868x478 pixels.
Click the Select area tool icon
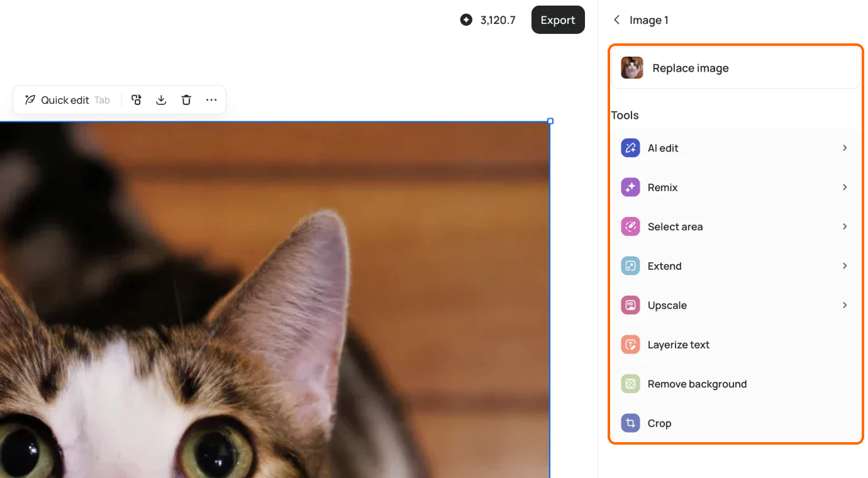(x=630, y=227)
